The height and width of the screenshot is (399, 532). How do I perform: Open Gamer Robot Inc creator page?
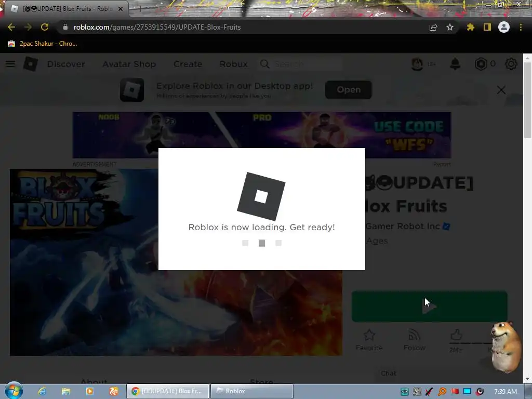403,227
